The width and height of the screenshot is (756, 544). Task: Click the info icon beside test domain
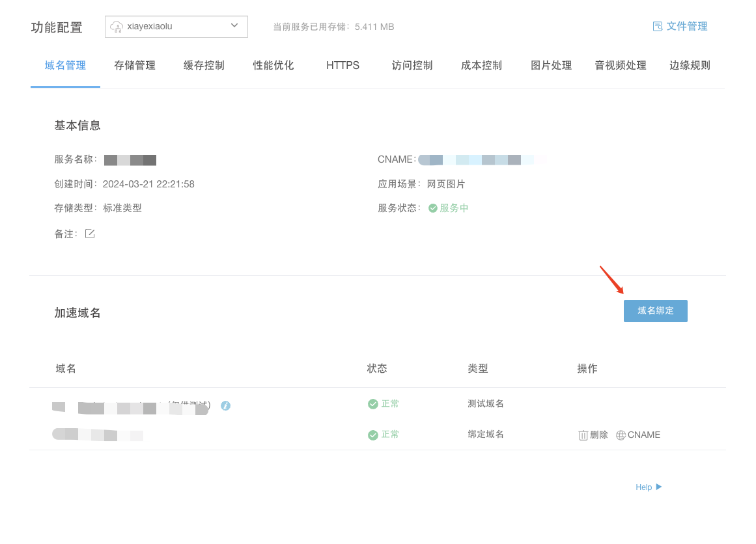[x=225, y=405]
